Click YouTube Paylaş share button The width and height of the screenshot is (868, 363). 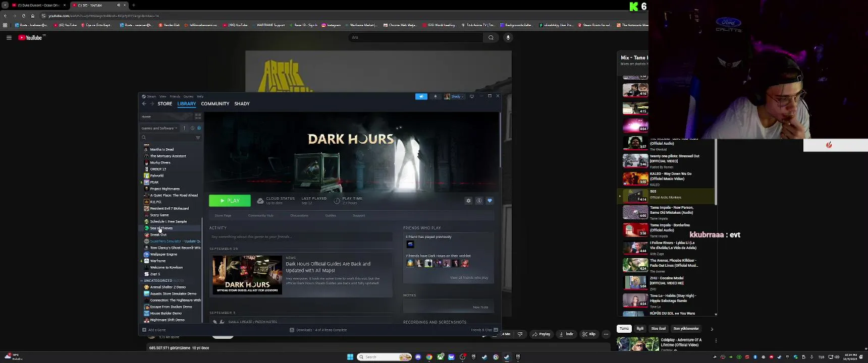tap(541, 334)
